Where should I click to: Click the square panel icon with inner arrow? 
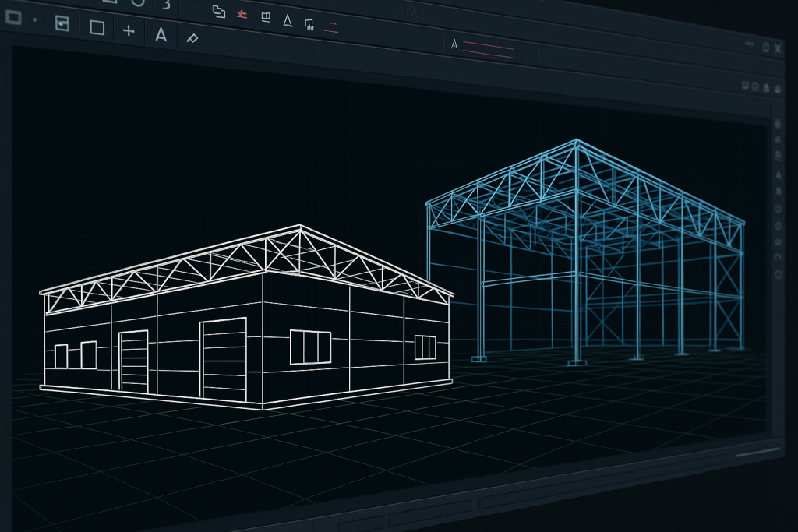pyautogui.click(x=62, y=23)
